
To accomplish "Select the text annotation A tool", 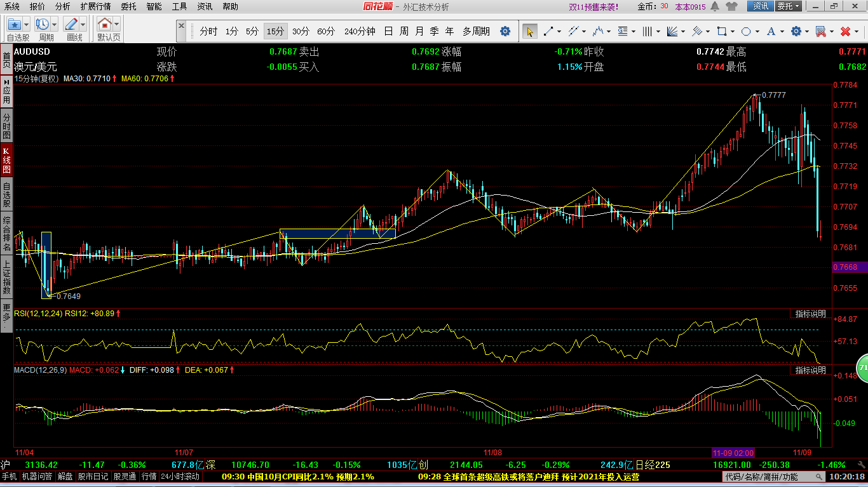I will point(771,31).
